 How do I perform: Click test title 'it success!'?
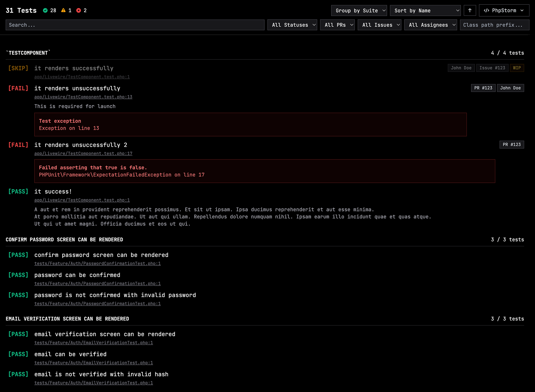tap(53, 192)
